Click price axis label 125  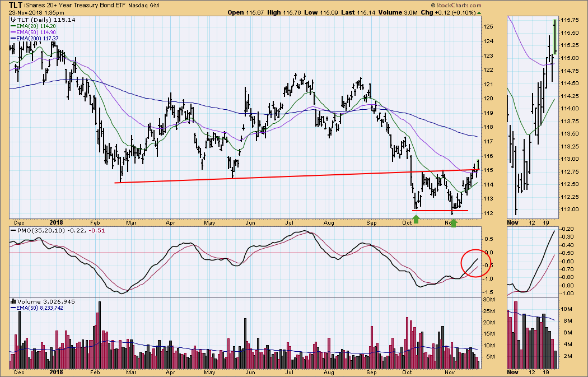488,27
